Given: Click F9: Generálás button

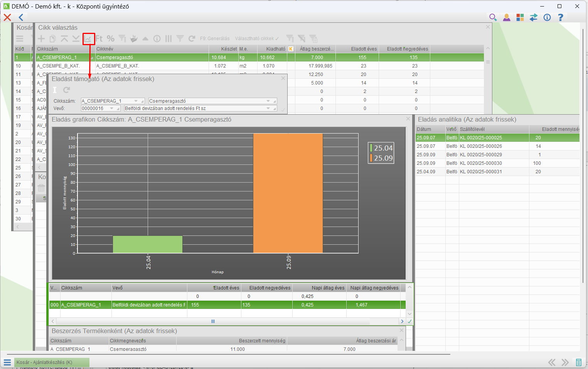Looking at the screenshot, I should [215, 39].
